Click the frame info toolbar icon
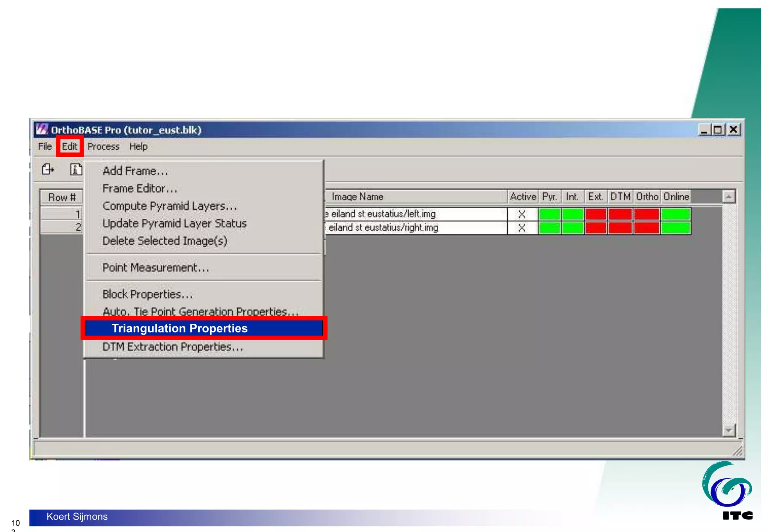 (x=76, y=170)
